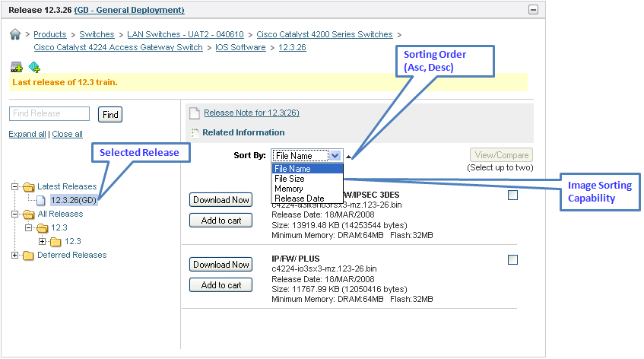Choose Release Date in sort list
The width and height of the screenshot is (644, 359).
pyautogui.click(x=307, y=199)
